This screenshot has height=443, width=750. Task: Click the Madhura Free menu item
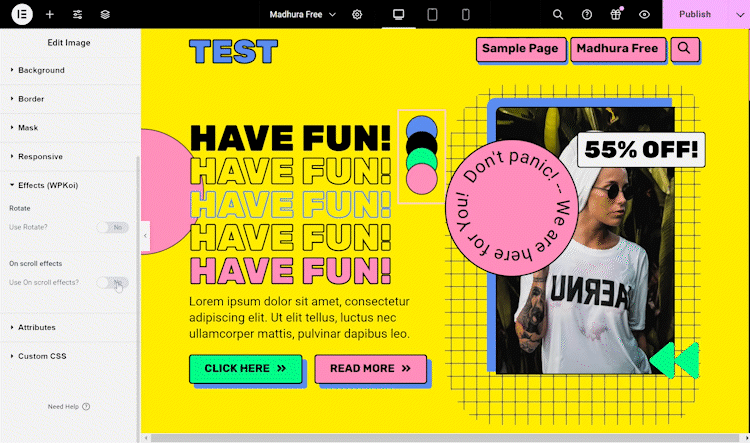click(x=618, y=49)
